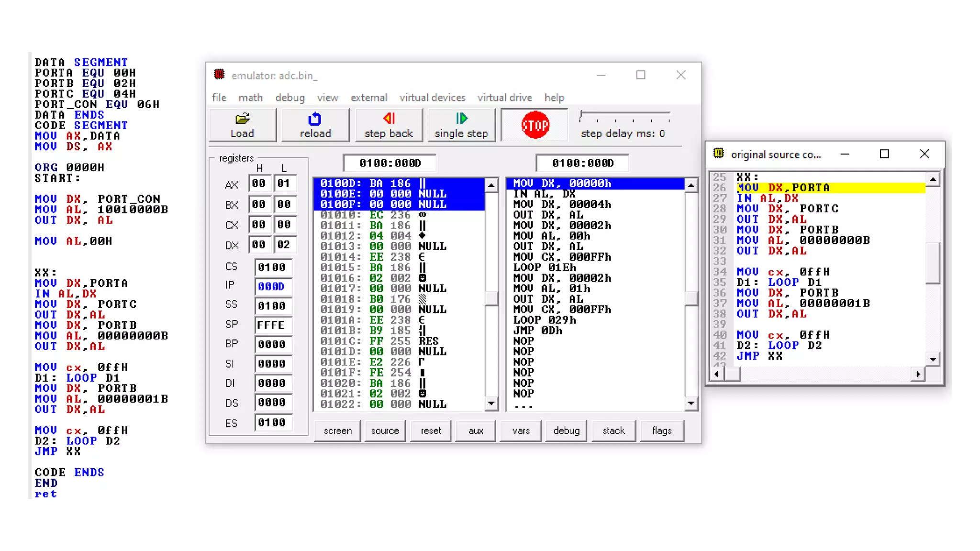Open the debug menu
980x551 pixels.
290,98
